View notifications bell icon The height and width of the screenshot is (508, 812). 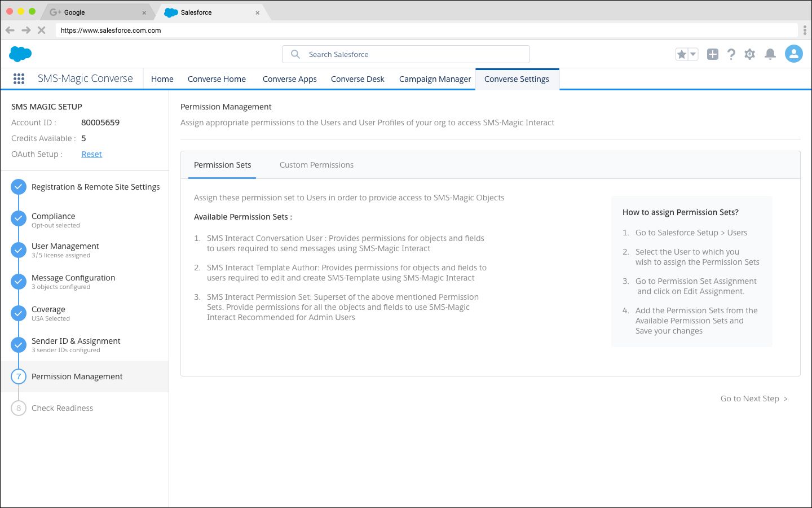pyautogui.click(x=770, y=54)
